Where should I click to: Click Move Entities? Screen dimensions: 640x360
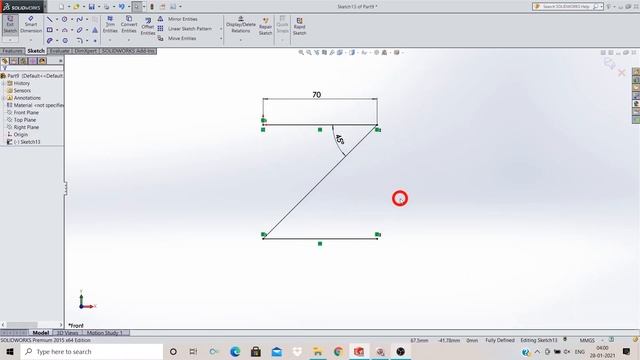point(177,38)
